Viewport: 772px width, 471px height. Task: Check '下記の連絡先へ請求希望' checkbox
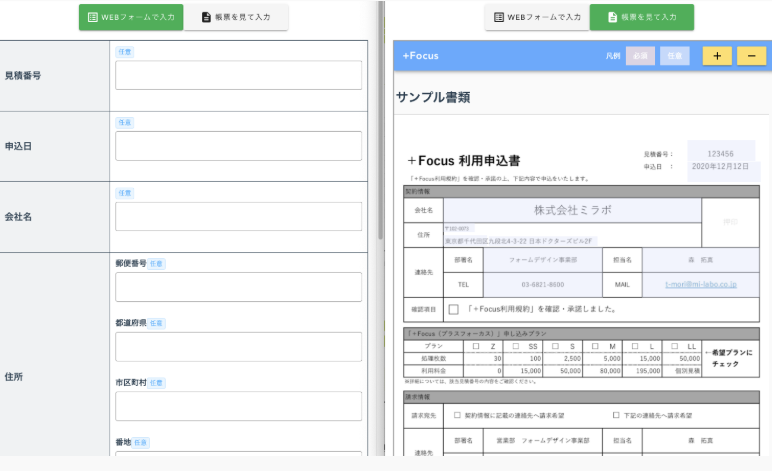[616, 414]
